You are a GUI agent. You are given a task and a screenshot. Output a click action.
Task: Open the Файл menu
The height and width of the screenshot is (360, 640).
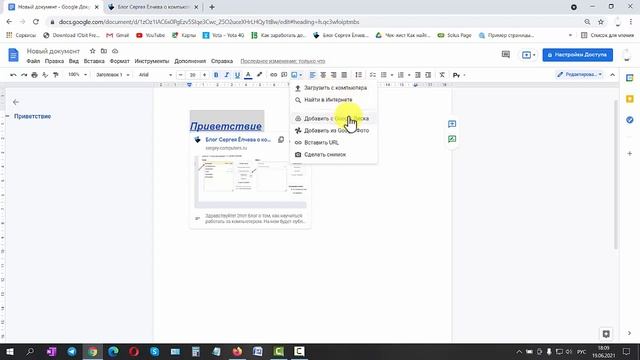[33, 61]
